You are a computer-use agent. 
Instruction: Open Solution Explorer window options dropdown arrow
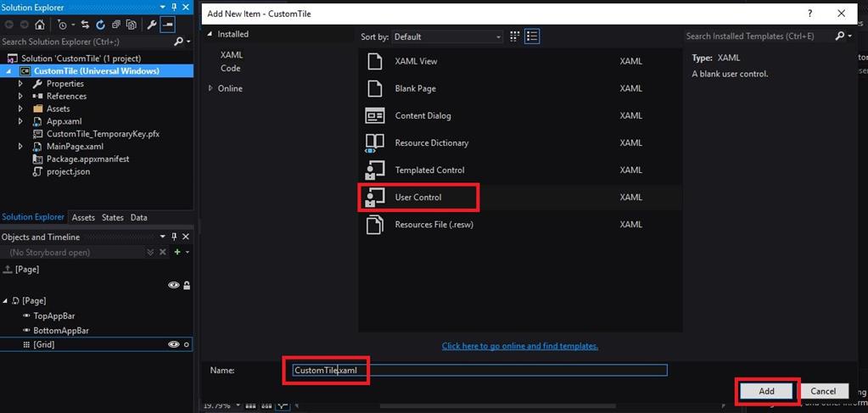coord(163,7)
